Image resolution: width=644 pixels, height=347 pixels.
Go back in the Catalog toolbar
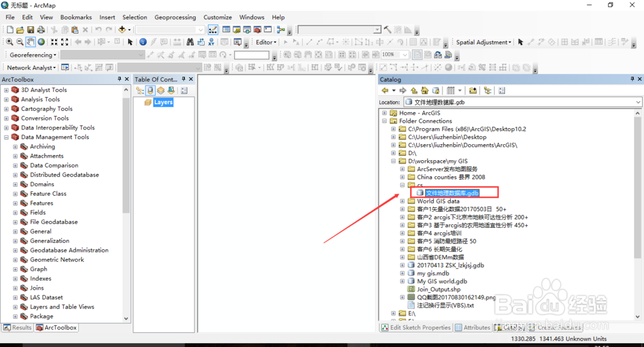385,90
